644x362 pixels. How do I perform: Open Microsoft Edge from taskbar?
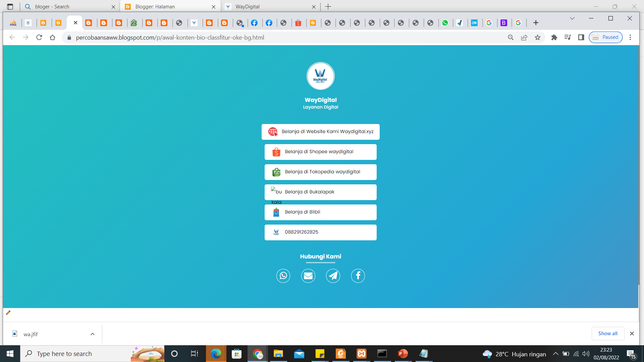(216, 354)
